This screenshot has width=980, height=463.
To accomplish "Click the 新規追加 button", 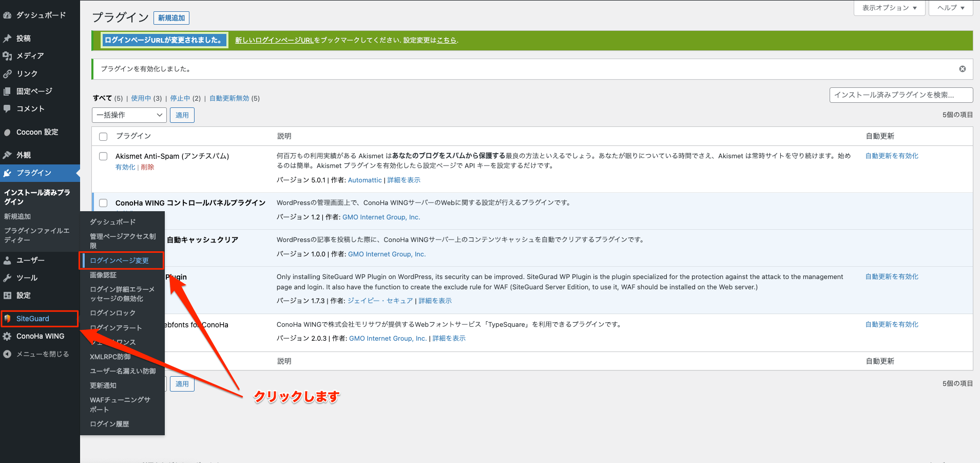I will [x=171, y=17].
